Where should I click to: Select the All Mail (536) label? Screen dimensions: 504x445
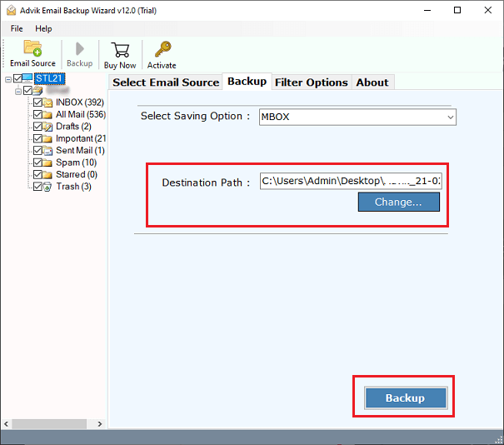tap(81, 114)
